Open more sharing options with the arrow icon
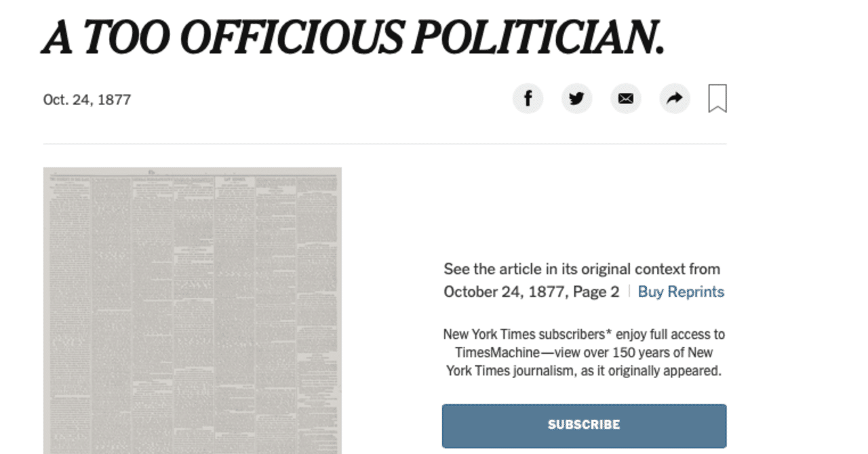This screenshot has height=454, width=868. 674,98
